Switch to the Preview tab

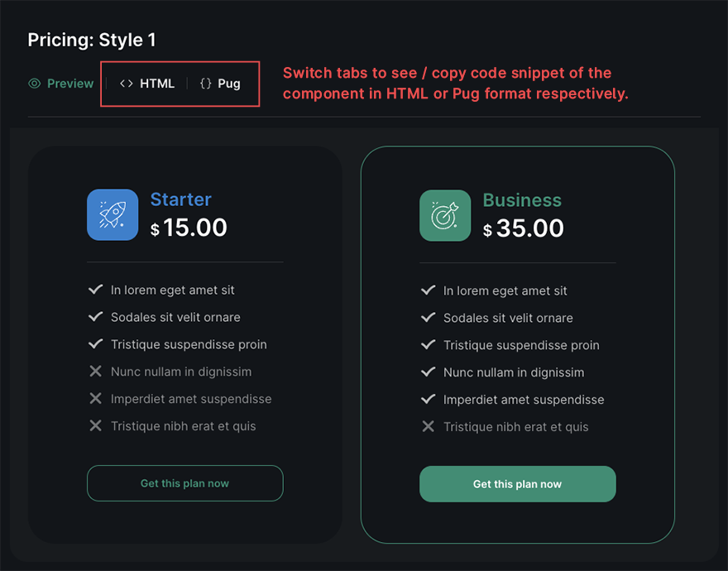(x=69, y=84)
